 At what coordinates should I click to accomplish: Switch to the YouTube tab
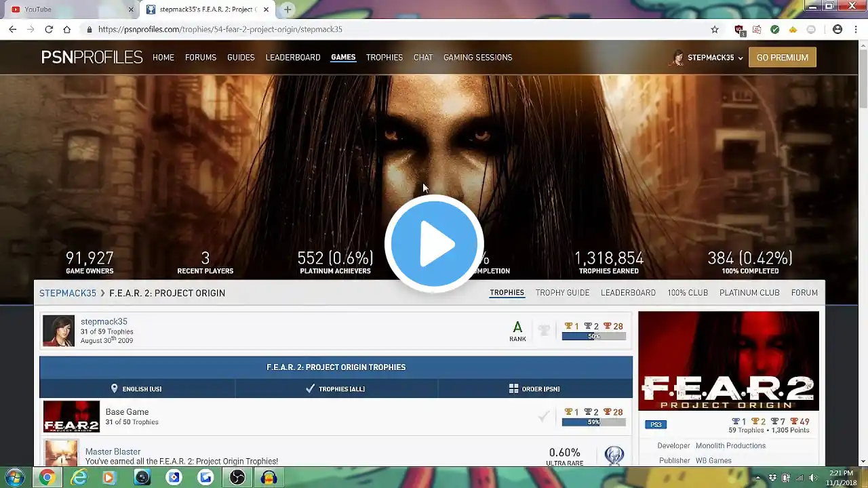(x=71, y=9)
